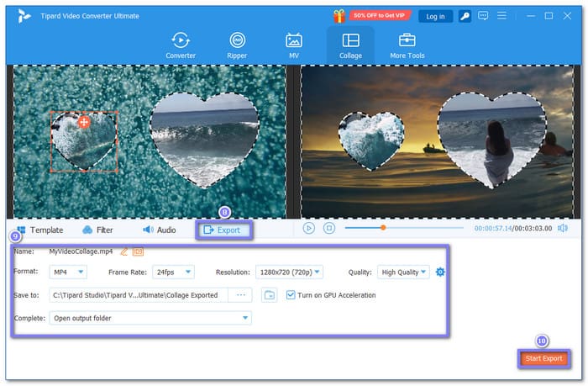The height and width of the screenshot is (386, 588).
Task: Click the playback progress slider
Action: pyautogui.click(x=403, y=228)
